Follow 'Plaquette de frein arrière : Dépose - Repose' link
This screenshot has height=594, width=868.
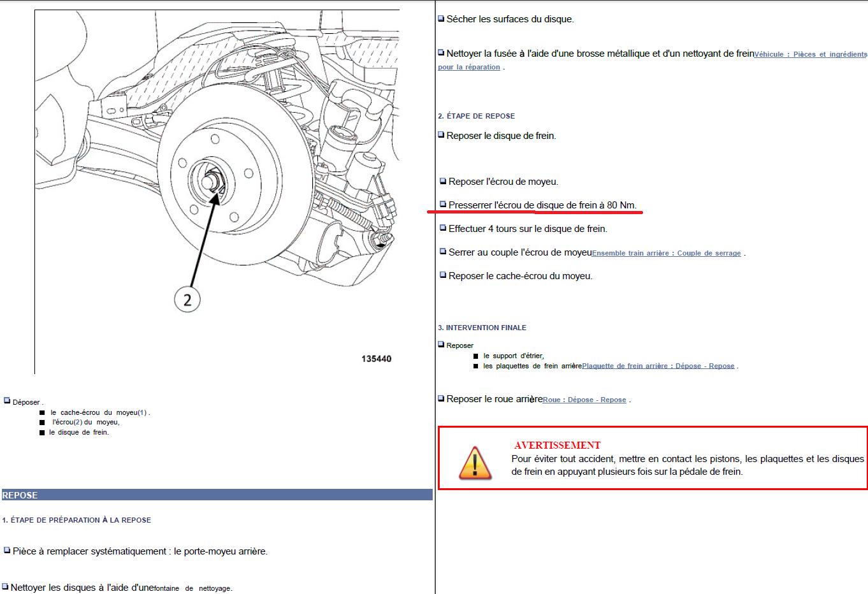658,366
